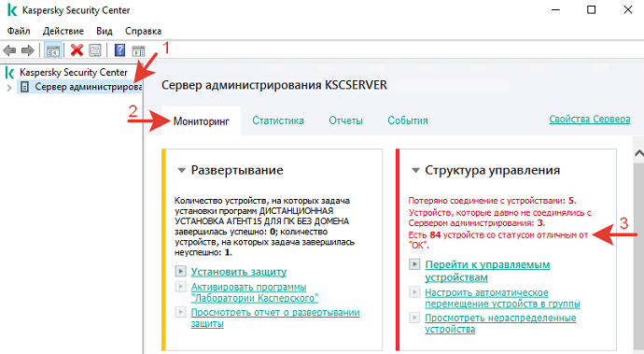Click Активировать программы "Лаборатории Касперского" link
The height and width of the screenshot is (354, 644).
255,292
